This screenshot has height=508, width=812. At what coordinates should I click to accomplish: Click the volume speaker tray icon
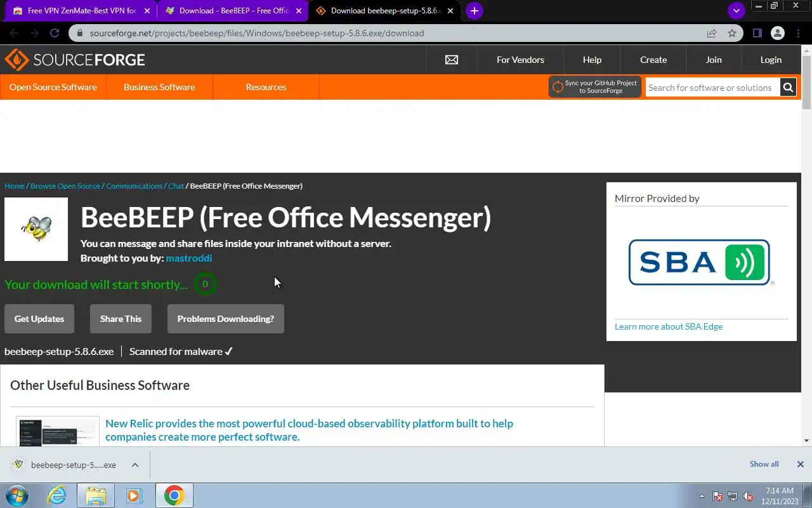coord(748,496)
